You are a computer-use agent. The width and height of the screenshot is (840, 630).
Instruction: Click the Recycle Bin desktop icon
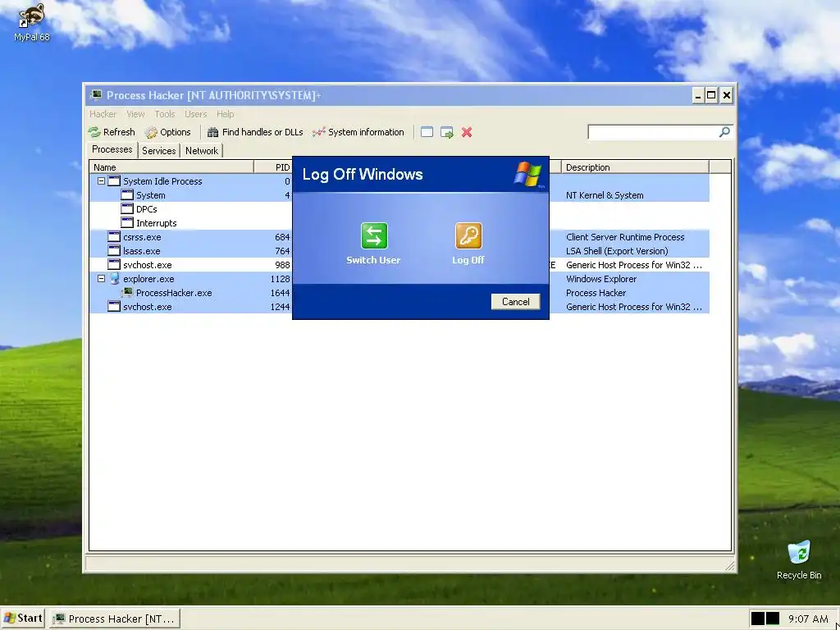click(x=799, y=559)
